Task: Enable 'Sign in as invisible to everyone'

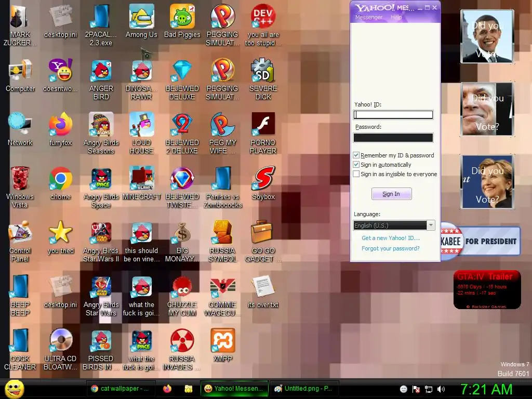Action: point(356,174)
